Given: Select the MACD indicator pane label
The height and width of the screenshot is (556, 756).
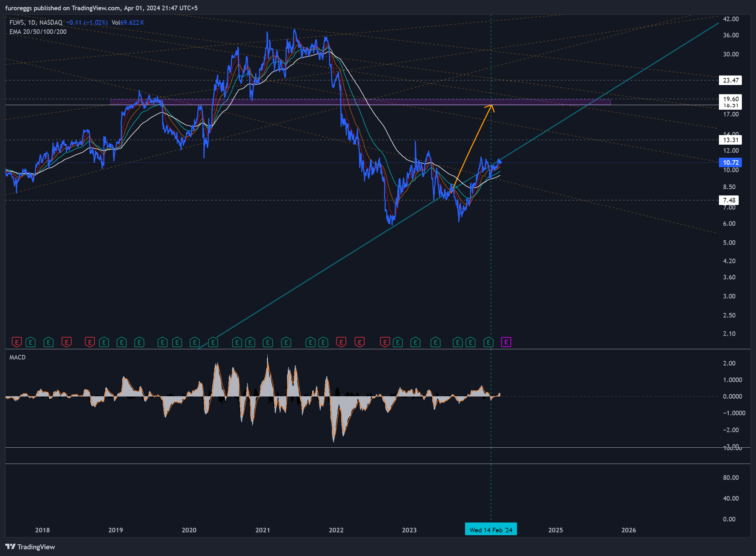Looking at the screenshot, I should [17, 357].
